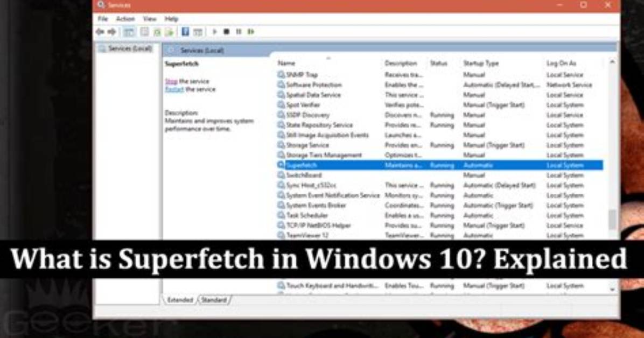Click the gear icon of the Superfetch row

click(281, 165)
